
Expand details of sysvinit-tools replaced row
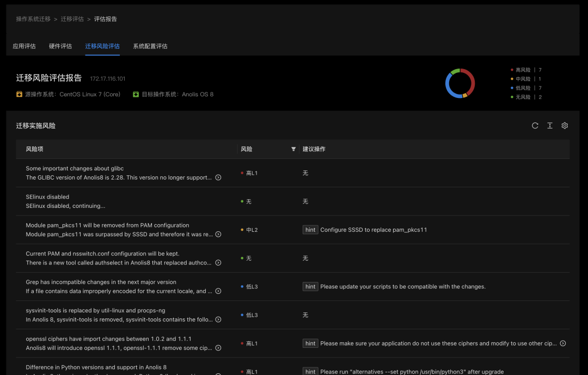(218, 319)
